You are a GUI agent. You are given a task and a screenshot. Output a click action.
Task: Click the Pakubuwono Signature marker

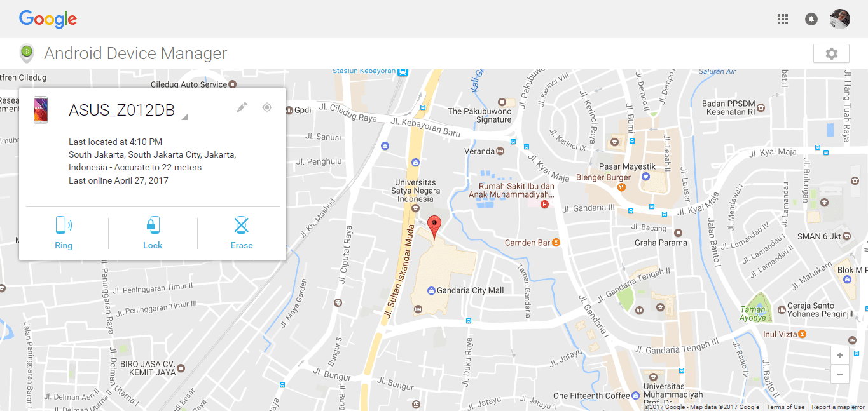coord(502,102)
